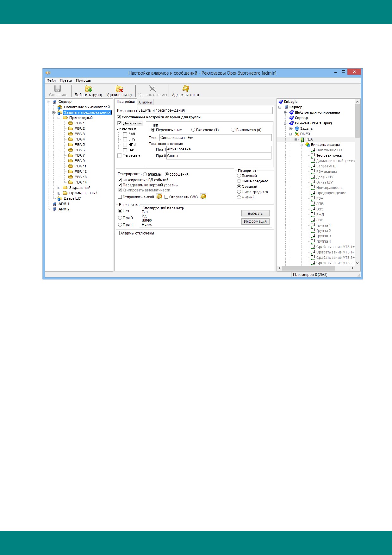Screen dimensions: 392x555
Task: Select the РВА 1 folder icon
Action: [71, 123]
